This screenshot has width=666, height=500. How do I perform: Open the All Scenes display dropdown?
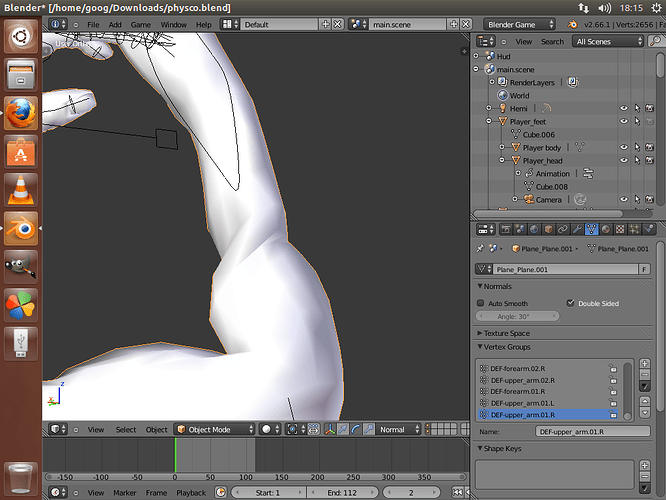pos(608,41)
